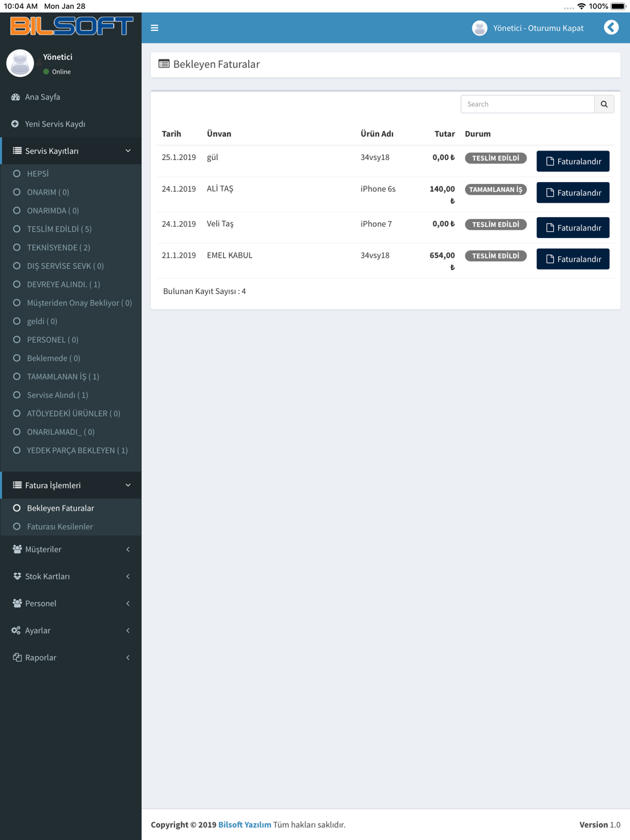This screenshot has width=630, height=840.
Task: Select the "iPhone 6s" product cell
Action: pyautogui.click(x=378, y=189)
